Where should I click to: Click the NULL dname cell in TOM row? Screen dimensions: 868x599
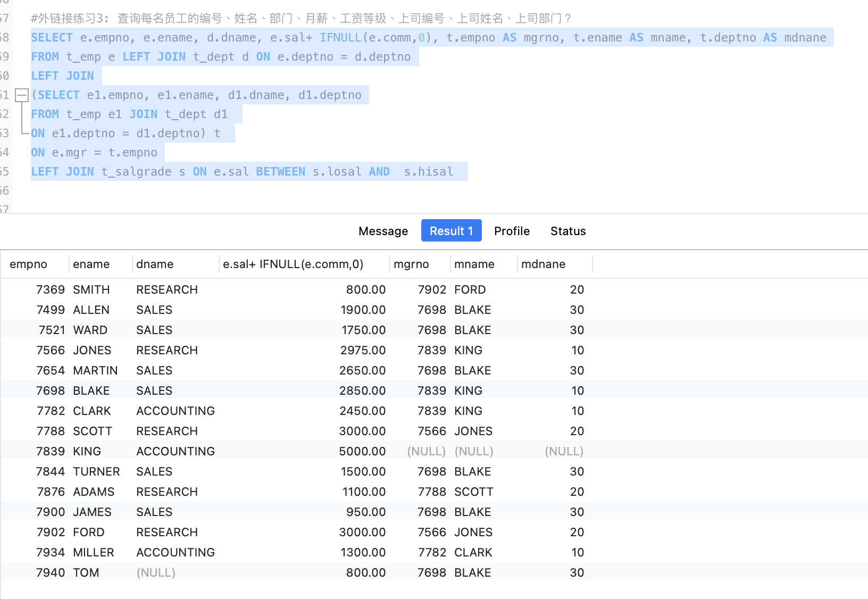[156, 573]
